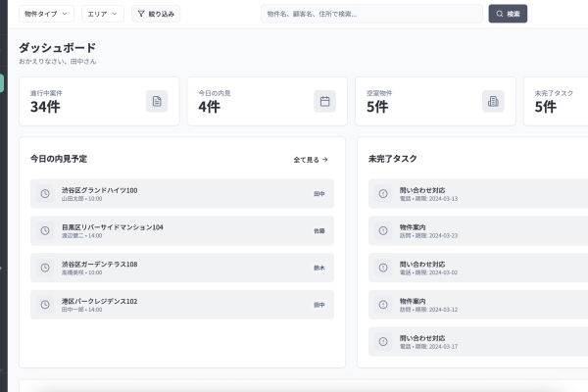Click the 34件 value in 進行中案件

(45, 107)
